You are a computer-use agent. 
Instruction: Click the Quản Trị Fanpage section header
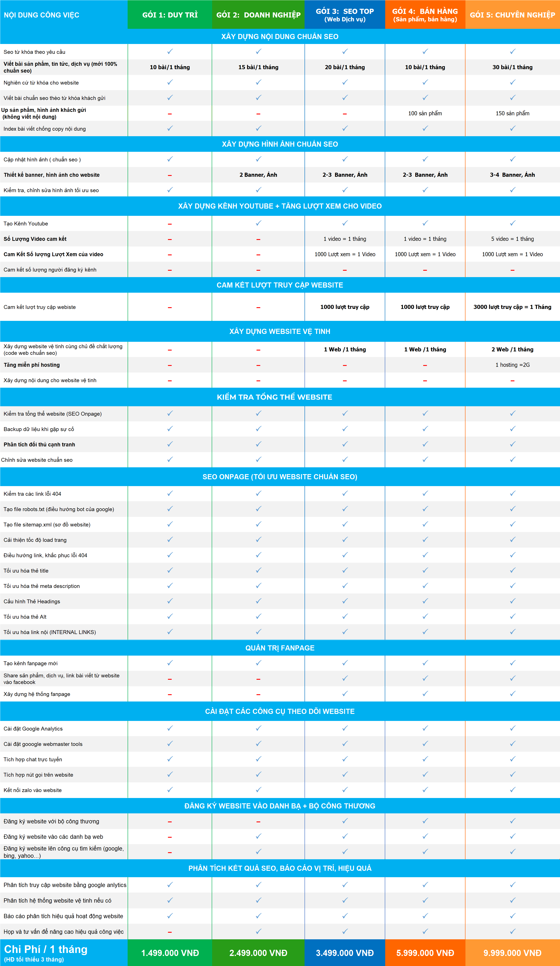tap(280, 648)
